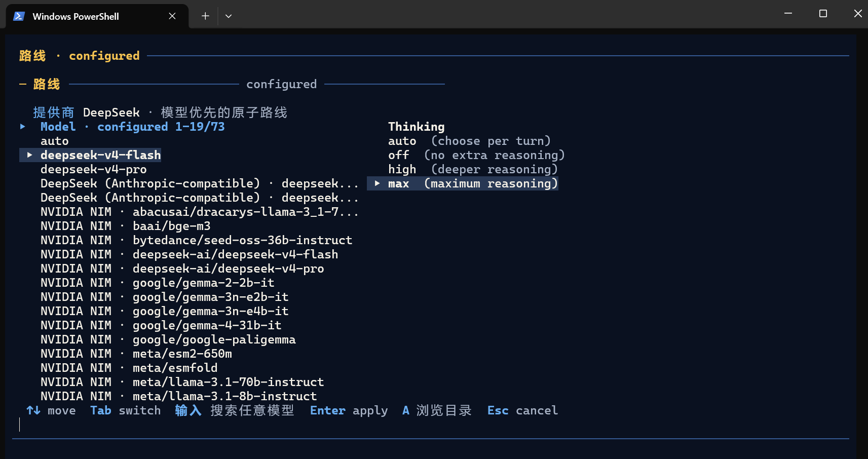Maximize the terminal window
Screen dimensions: 868x459
(x=823, y=14)
